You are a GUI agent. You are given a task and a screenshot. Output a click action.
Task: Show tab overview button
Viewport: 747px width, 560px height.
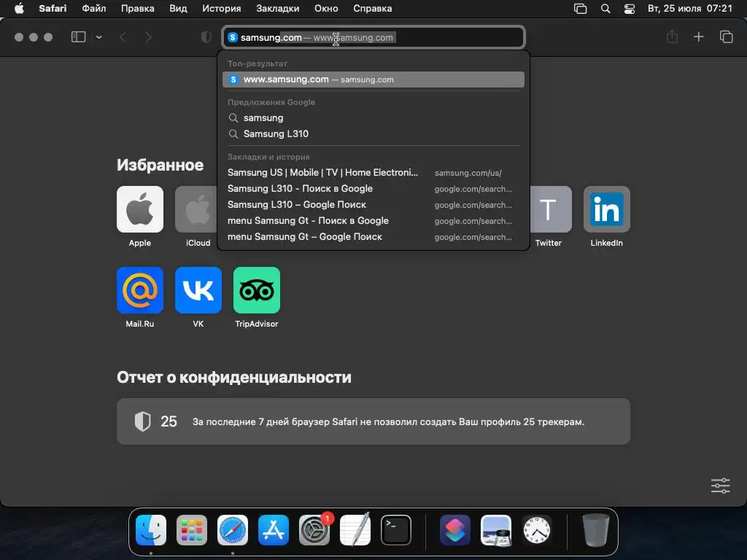click(x=726, y=36)
